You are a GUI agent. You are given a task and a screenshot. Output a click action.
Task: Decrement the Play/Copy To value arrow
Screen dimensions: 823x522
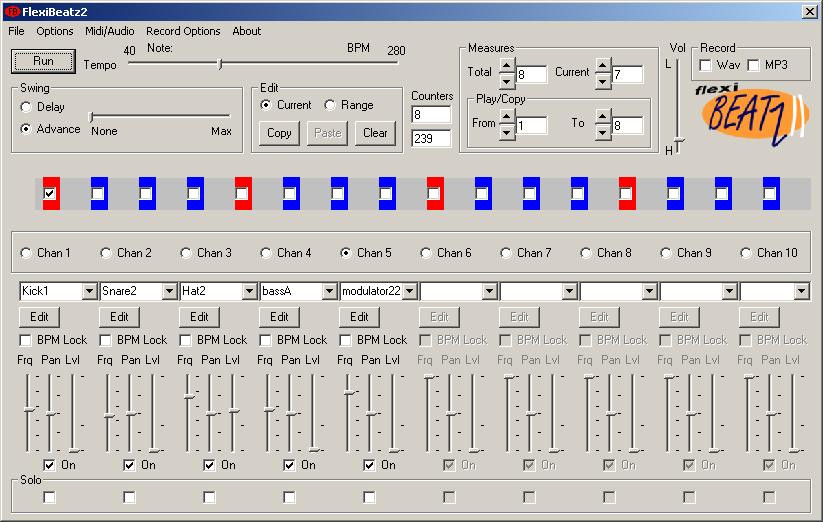pos(603,133)
